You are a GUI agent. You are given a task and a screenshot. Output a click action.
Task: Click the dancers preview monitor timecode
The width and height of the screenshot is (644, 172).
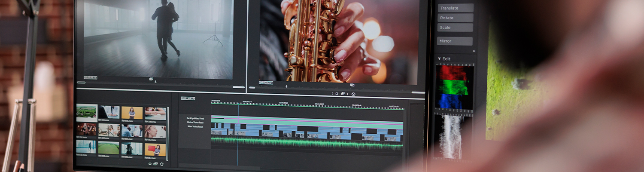(91, 77)
